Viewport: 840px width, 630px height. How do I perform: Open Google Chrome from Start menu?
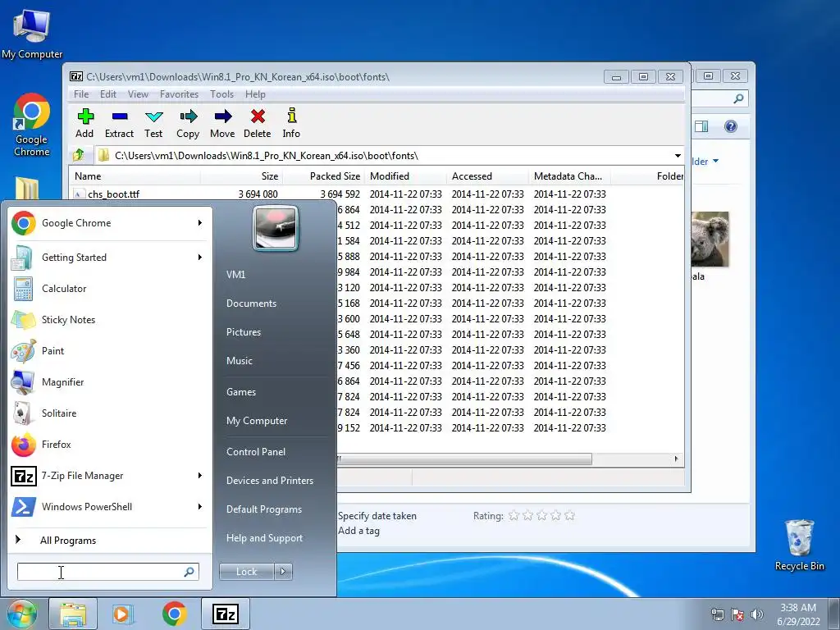[76, 223]
